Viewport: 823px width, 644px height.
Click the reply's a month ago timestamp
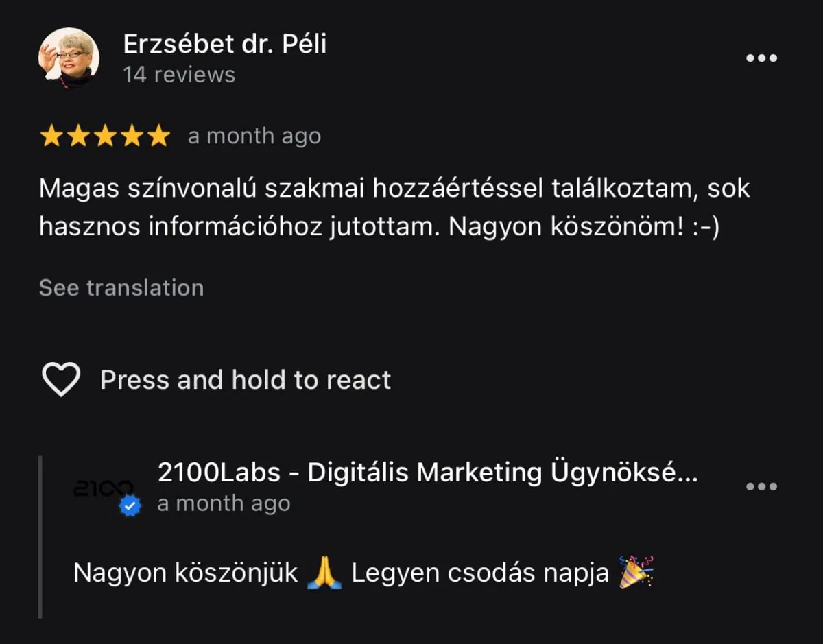pyautogui.click(x=224, y=503)
